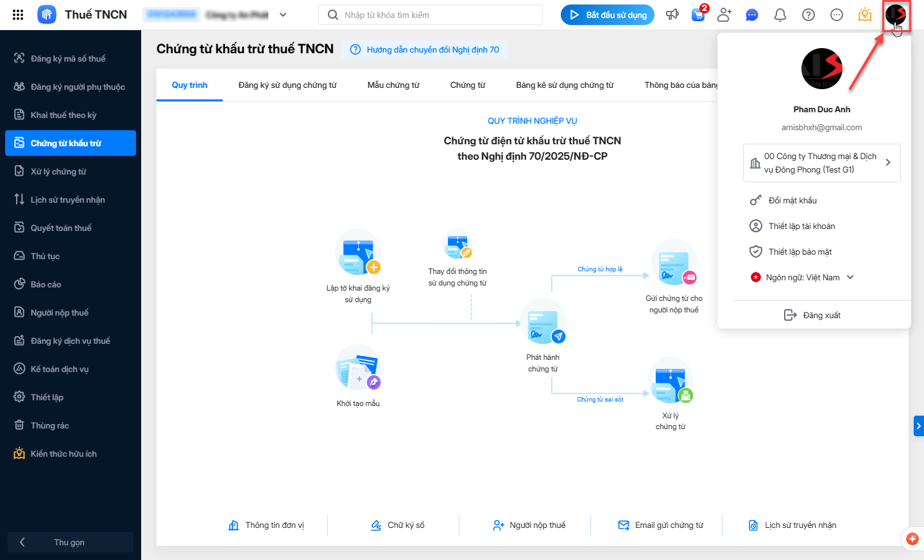Switch to the Chứng từ tab
Viewport: 924px width, 560px height.
click(x=468, y=85)
